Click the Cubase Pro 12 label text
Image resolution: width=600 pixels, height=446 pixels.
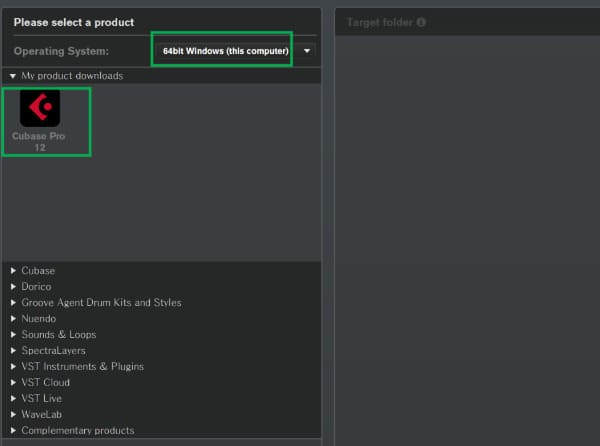click(x=39, y=142)
